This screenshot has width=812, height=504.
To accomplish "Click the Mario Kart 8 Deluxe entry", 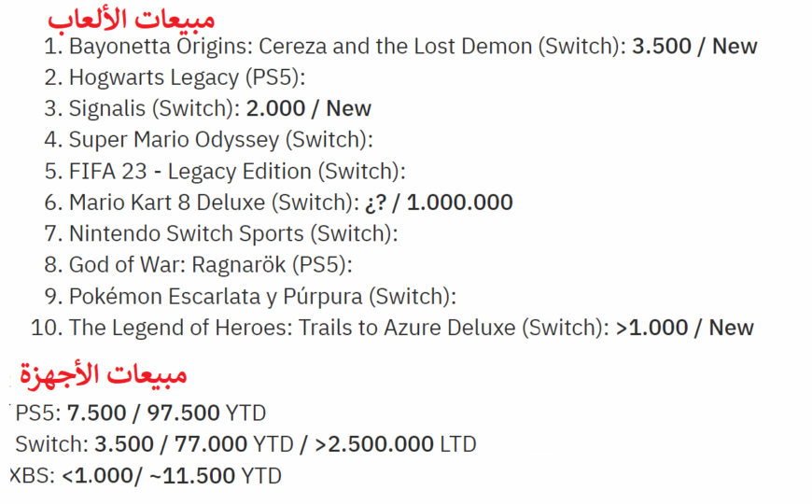I will coord(278,203).
